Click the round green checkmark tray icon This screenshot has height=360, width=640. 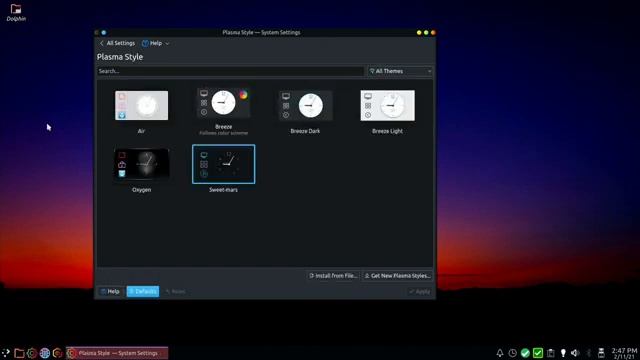pos(525,353)
